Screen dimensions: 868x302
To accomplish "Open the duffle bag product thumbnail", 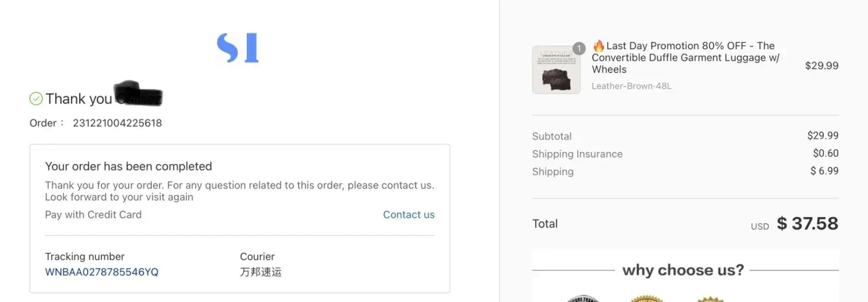I will point(556,70).
